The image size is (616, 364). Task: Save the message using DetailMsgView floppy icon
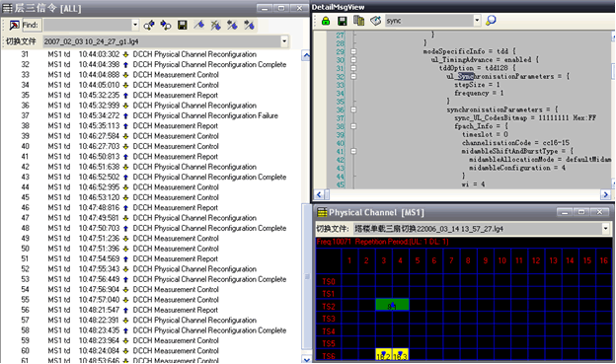(343, 21)
